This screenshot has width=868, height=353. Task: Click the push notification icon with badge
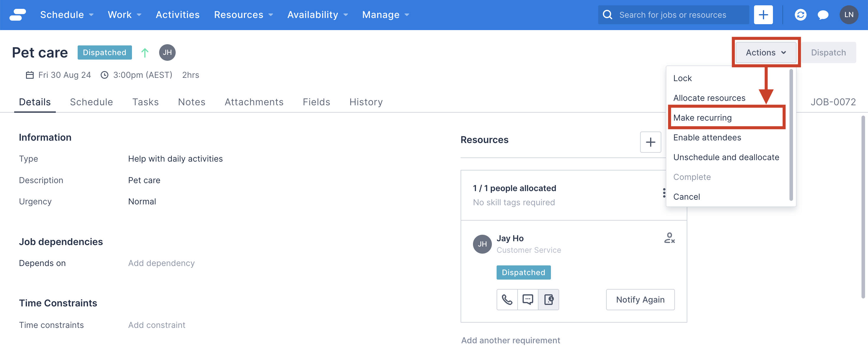[549, 300]
